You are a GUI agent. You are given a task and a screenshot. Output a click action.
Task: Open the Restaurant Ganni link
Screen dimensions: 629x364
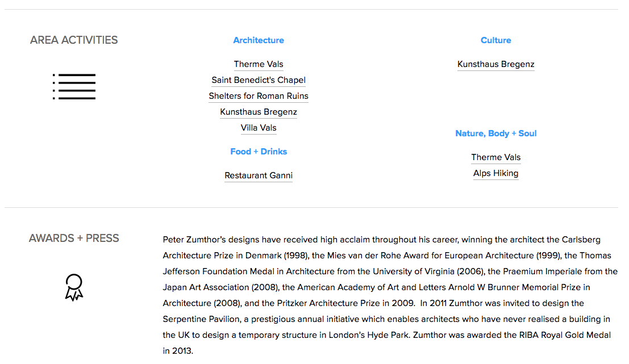pos(259,175)
